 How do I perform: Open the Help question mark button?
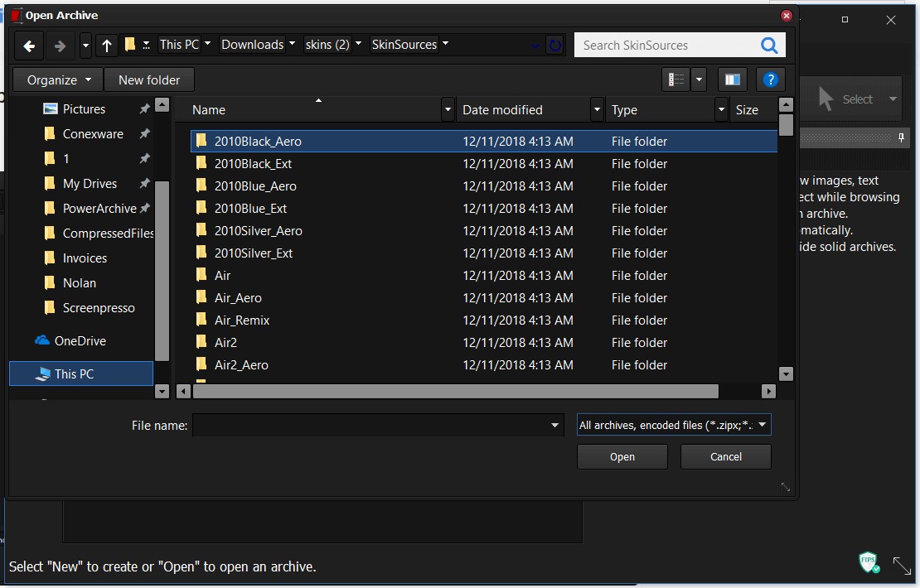pyautogui.click(x=771, y=80)
